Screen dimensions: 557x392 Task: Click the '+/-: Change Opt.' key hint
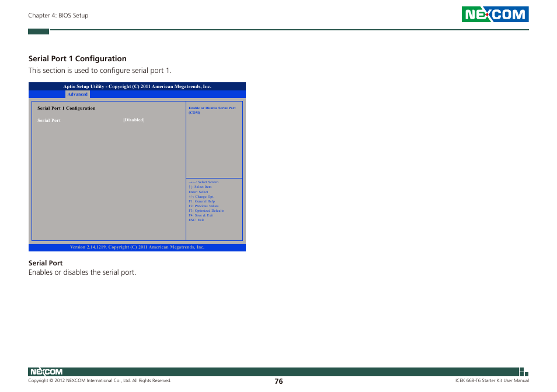coord(201,197)
